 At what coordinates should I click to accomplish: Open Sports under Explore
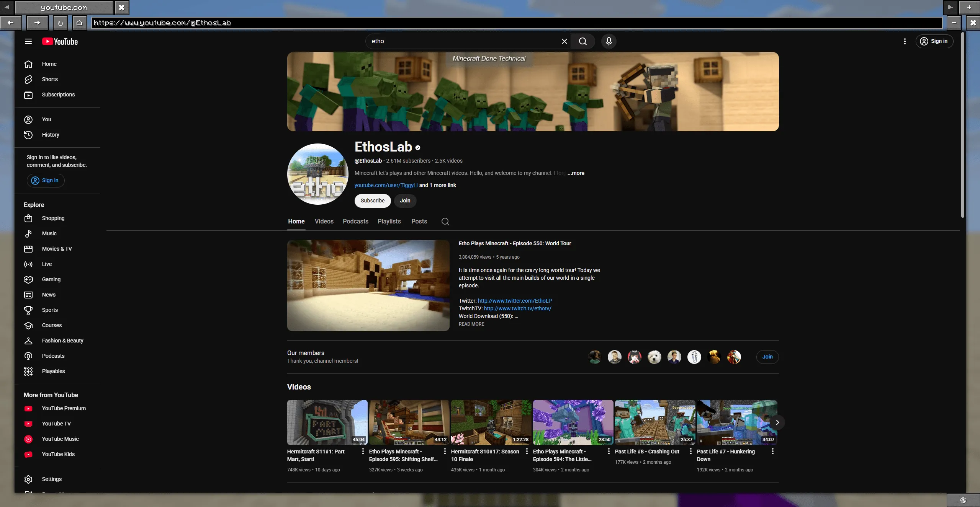point(57,310)
